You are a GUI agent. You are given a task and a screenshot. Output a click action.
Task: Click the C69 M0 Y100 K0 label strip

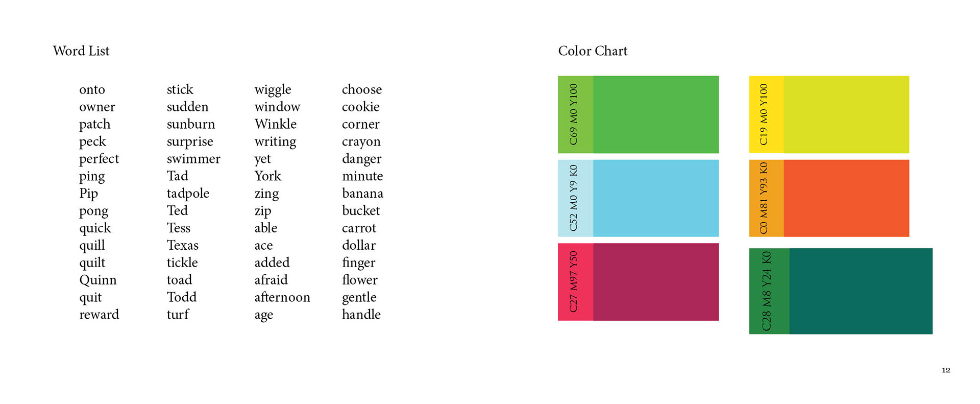click(x=576, y=114)
